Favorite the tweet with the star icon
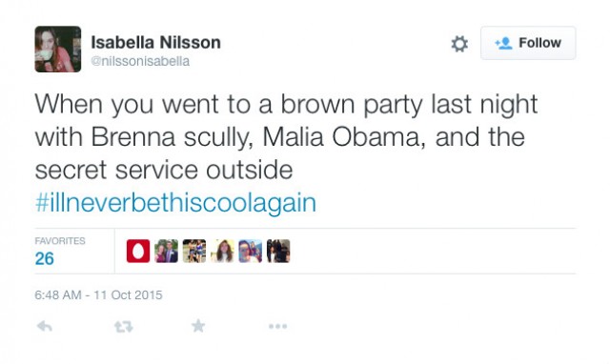The height and width of the screenshot is (364, 610). tap(198, 326)
